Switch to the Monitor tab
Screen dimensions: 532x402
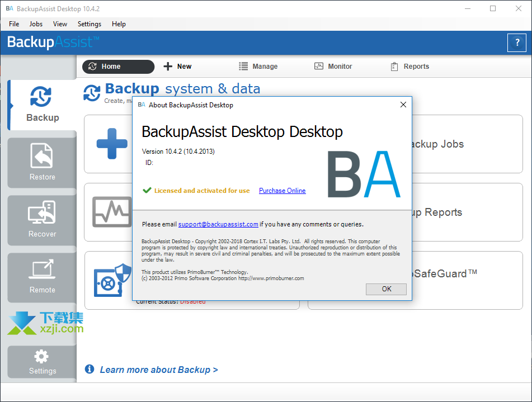pyautogui.click(x=333, y=67)
